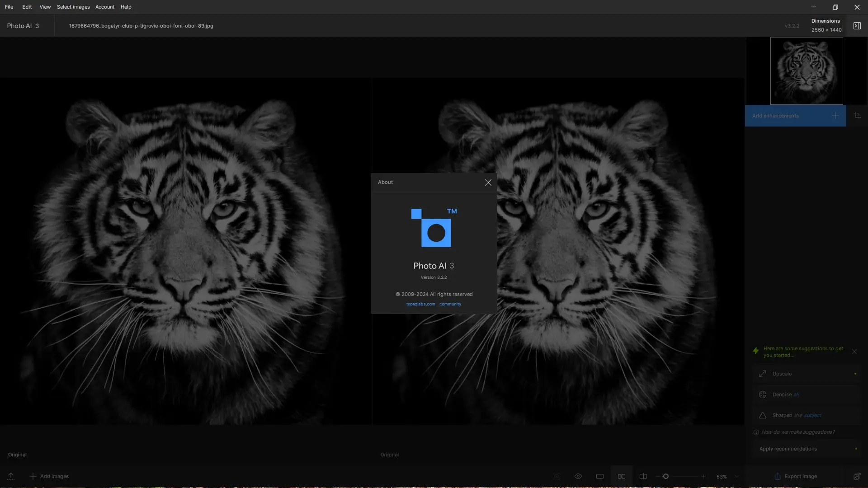This screenshot has height=488, width=868.
Task: Switch to side-by-side view layout
Action: [621, 476]
